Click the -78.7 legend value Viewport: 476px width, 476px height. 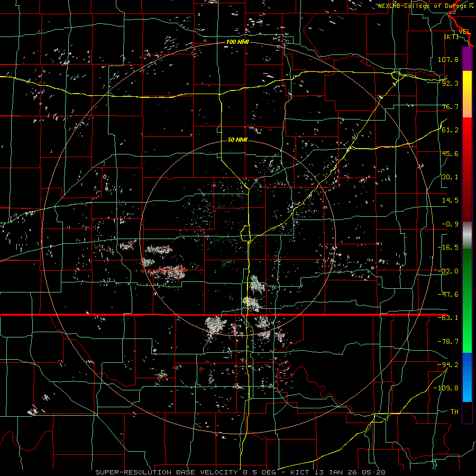coord(448,342)
